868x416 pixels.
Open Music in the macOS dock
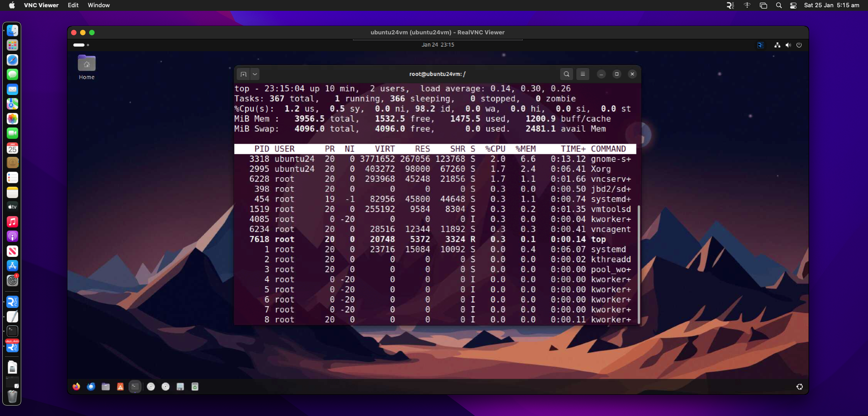(12, 222)
